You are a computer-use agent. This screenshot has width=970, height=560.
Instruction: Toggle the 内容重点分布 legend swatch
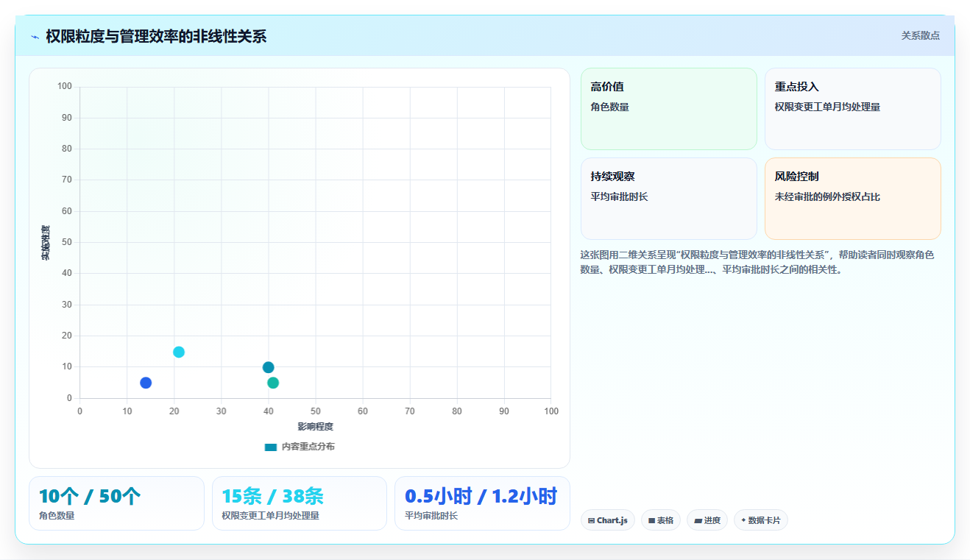[x=271, y=447]
